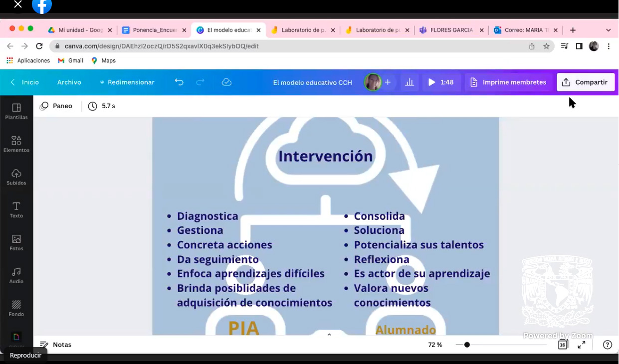Click the PIA label on slide
Image resolution: width=619 pixels, height=364 pixels.
click(244, 328)
